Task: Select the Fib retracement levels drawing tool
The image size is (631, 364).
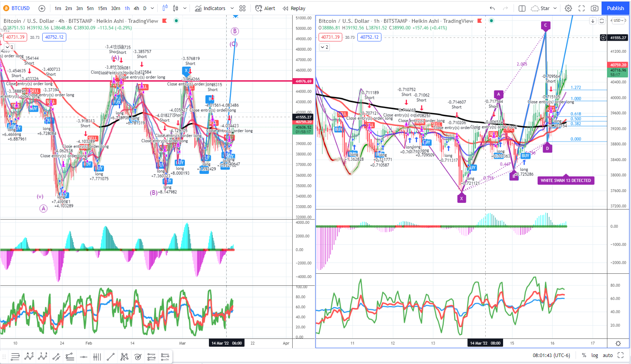Action: pos(70,357)
